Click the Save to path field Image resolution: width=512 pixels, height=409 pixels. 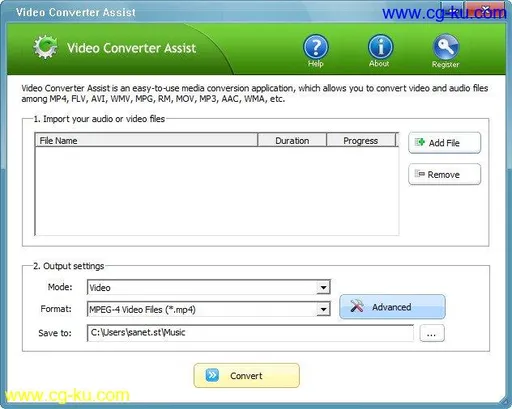[250, 333]
